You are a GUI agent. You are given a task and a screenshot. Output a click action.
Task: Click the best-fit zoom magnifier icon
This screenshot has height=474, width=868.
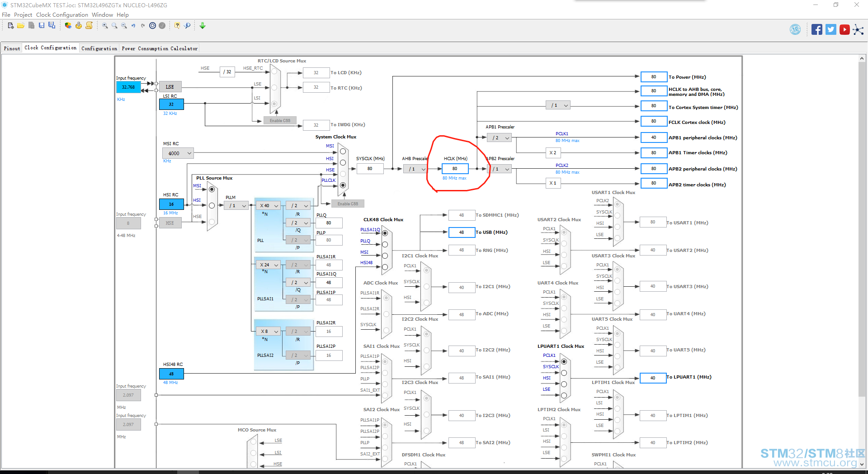[114, 26]
